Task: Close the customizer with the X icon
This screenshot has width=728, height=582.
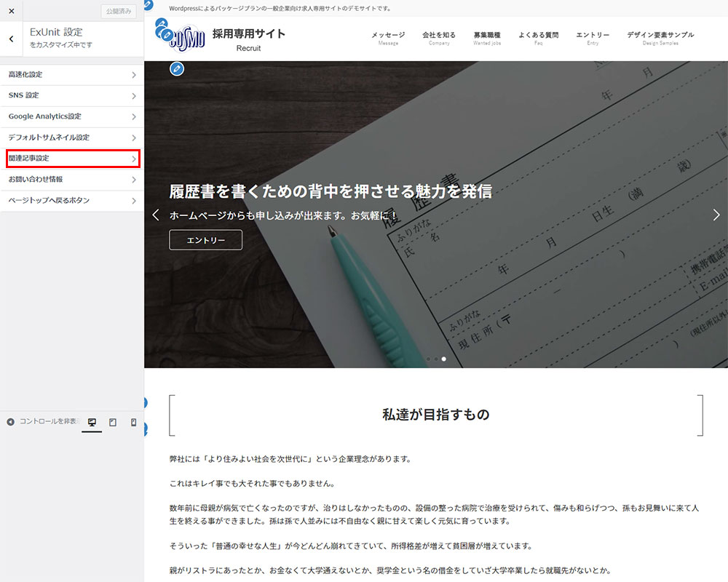Action: [11, 11]
